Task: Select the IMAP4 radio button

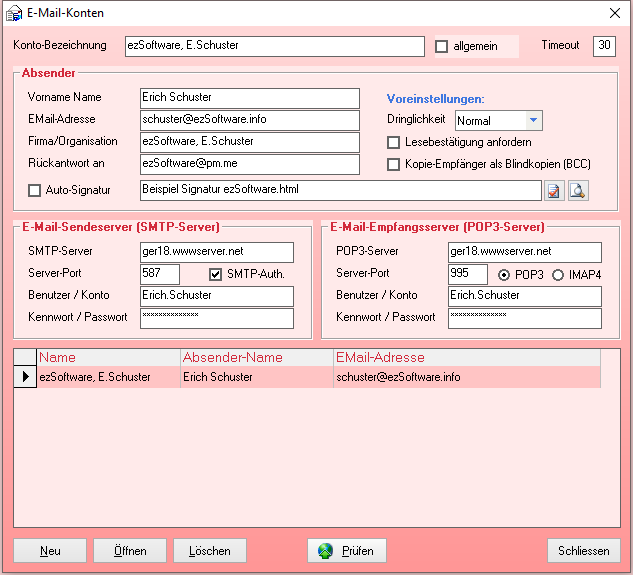Action: point(558,274)
